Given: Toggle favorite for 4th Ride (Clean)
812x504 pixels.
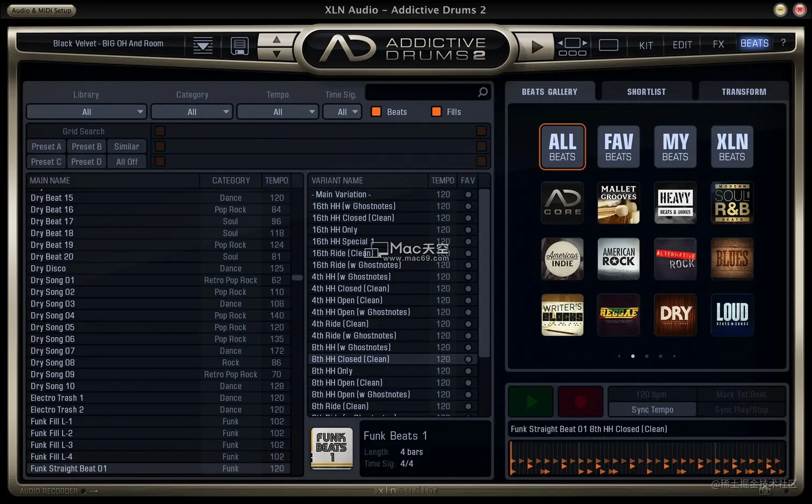Looking at the screenshot, I should tap(468, 324).
